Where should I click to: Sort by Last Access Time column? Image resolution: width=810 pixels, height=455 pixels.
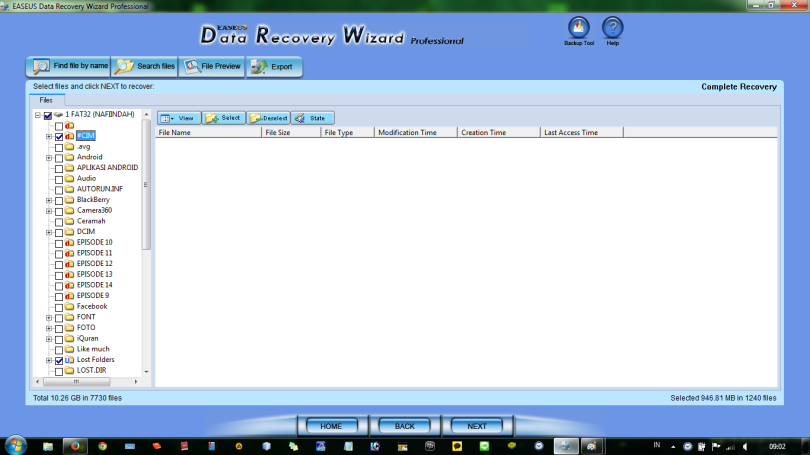(x=582, y=133)
